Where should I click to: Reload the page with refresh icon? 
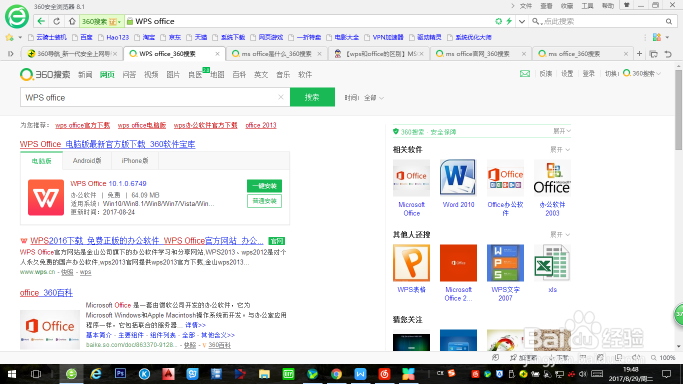tap(57, 21)
